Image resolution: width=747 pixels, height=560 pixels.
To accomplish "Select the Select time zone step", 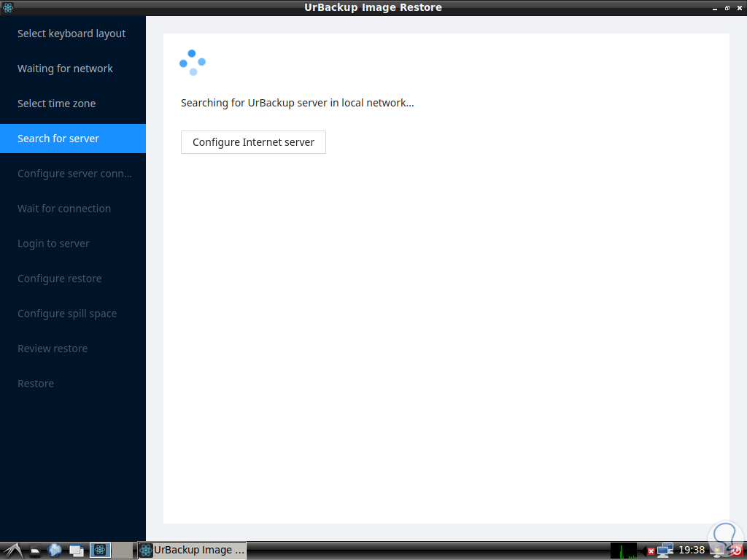I will tap(73, 104).
